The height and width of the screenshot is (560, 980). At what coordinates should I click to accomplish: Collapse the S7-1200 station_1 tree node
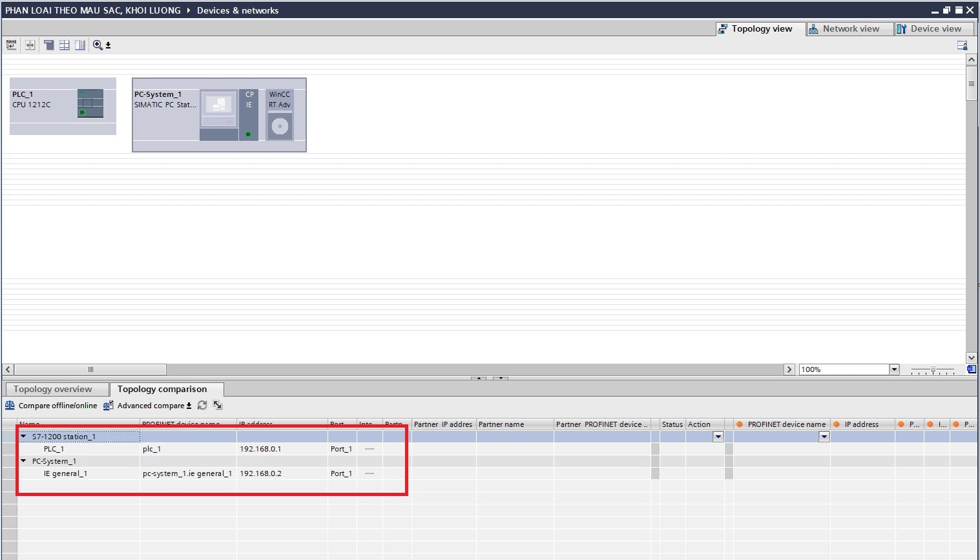pos(24,437)
